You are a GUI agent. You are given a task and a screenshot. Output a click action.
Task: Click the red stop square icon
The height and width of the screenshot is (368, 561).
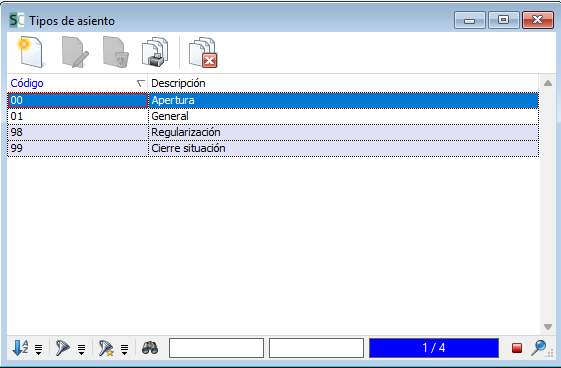[x=517, y=348]
